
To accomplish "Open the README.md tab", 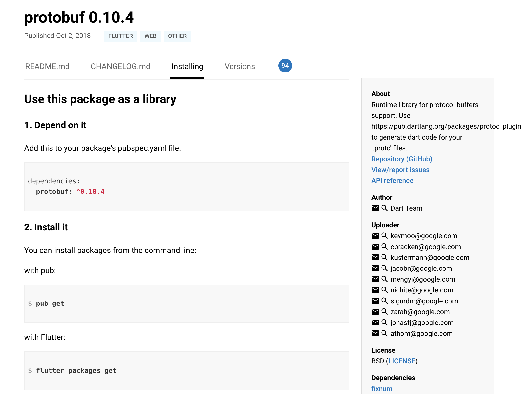I will [47, 66].
